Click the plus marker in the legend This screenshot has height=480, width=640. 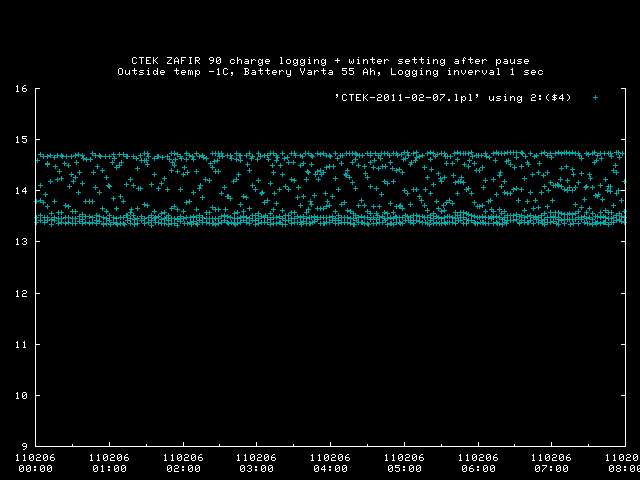coord(595,97)
